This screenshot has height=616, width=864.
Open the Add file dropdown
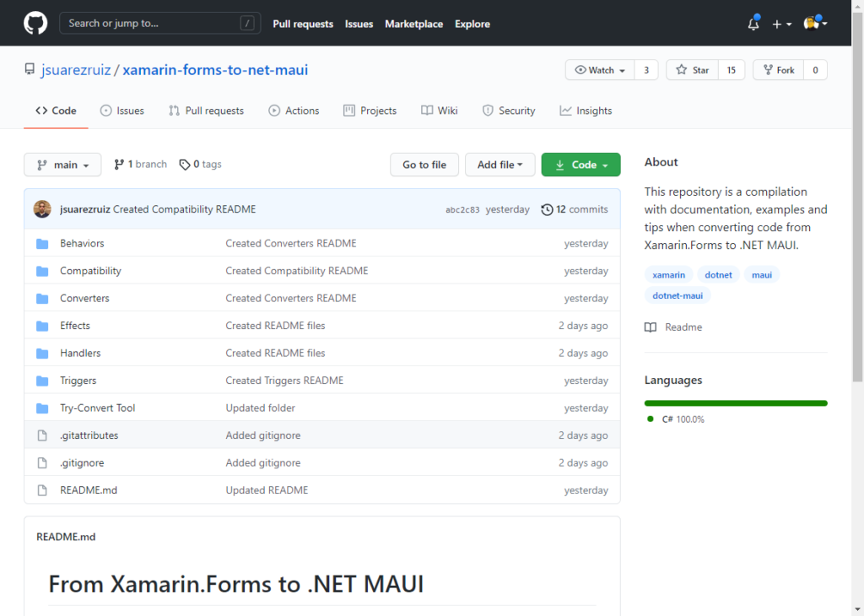pyautogui.click(x=499, y=165)
